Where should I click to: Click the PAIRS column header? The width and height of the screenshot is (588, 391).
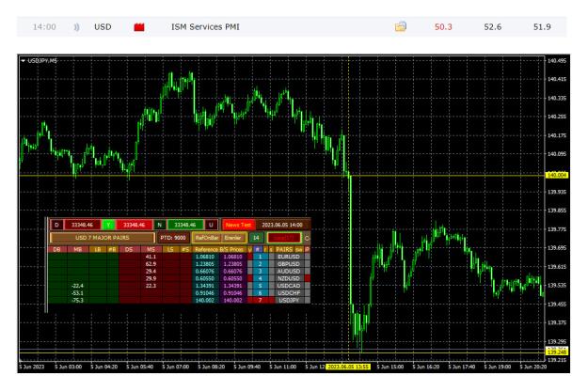click(284, 249)
